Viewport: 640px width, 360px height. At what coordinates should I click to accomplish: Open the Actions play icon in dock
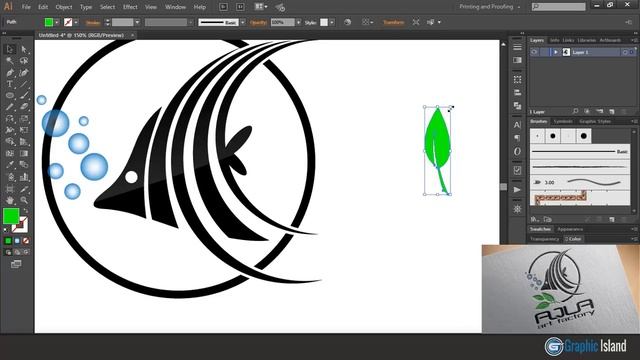click(x=517, y=190)
